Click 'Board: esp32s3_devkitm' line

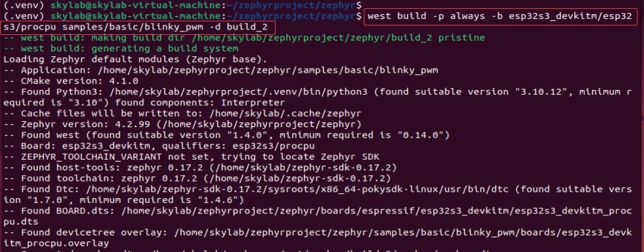click(x=159, y=146)
